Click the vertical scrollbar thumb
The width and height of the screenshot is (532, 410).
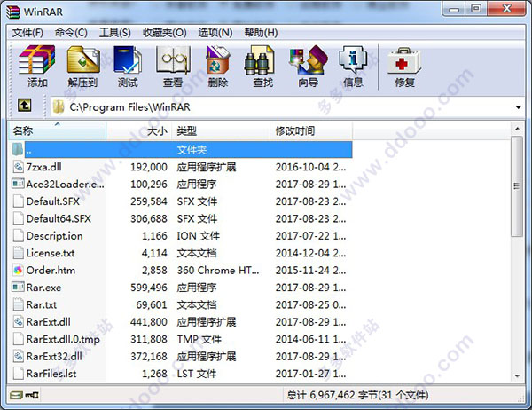(517, 186)
